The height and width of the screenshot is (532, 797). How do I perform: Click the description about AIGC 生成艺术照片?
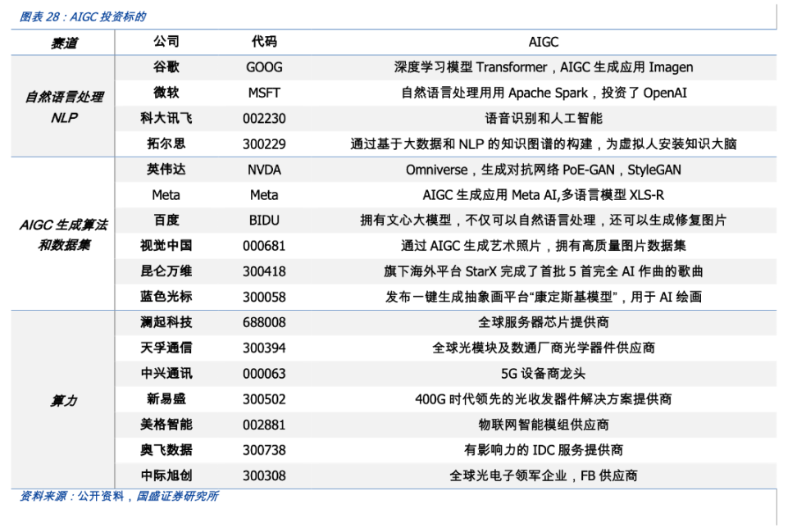[x=544, y=246]
